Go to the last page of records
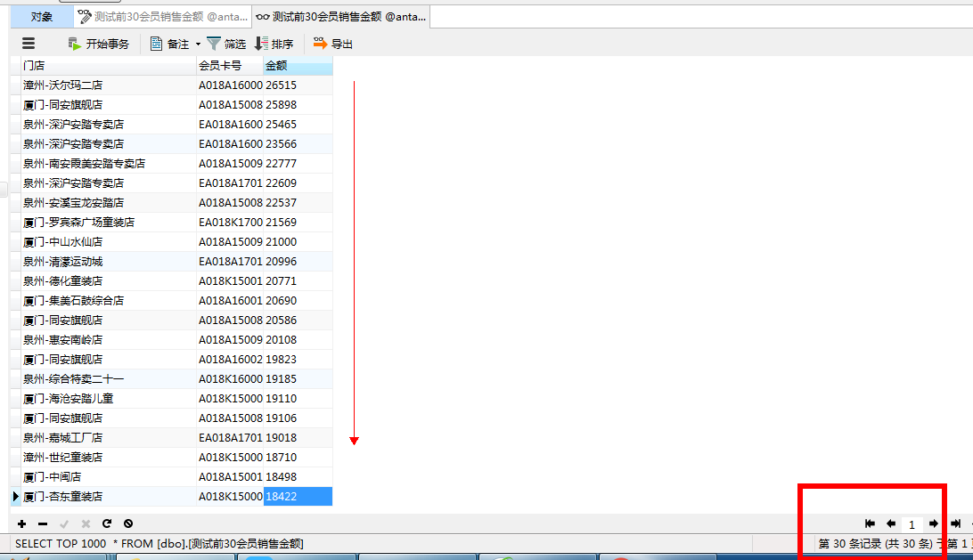This screenshot has height=560, width=973. 954,524
